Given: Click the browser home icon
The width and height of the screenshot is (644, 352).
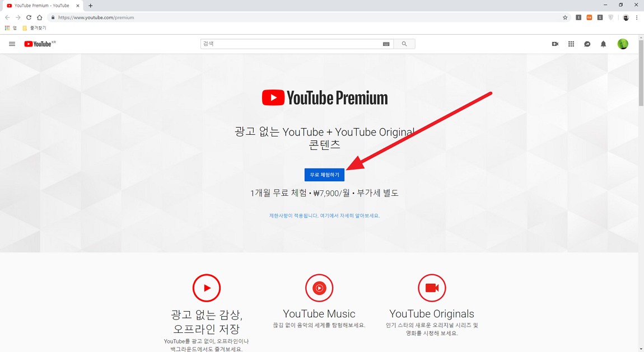Looking at the screenshot, I should point(39,17).
